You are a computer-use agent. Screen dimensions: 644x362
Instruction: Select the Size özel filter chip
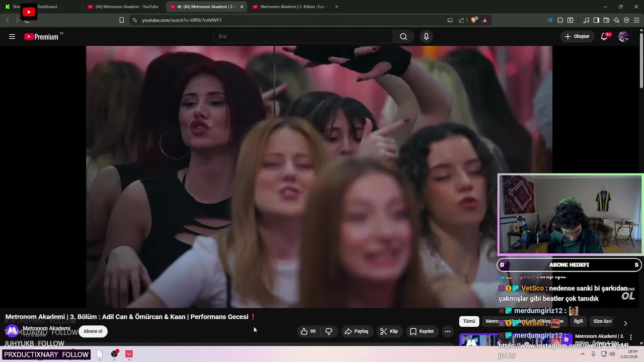coord(603,321)
